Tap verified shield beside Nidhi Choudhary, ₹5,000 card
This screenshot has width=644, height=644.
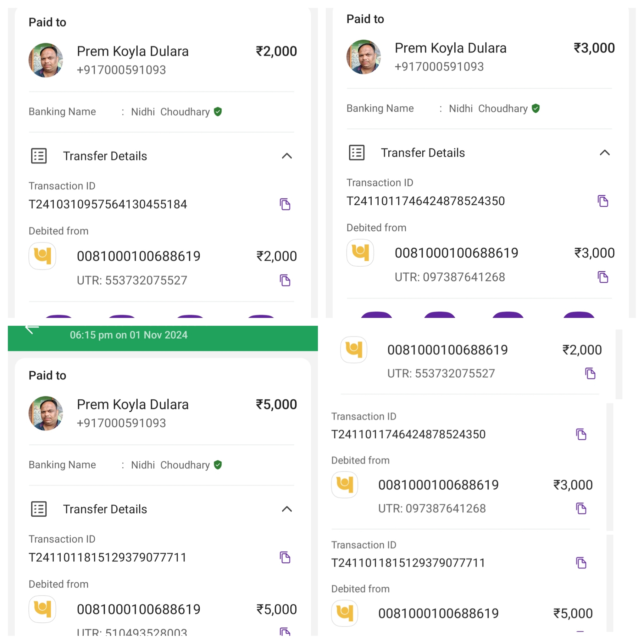(218, 465)
